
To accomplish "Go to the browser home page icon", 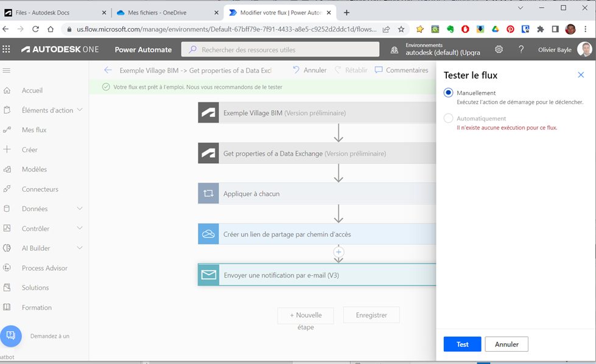I will (51, 29).
